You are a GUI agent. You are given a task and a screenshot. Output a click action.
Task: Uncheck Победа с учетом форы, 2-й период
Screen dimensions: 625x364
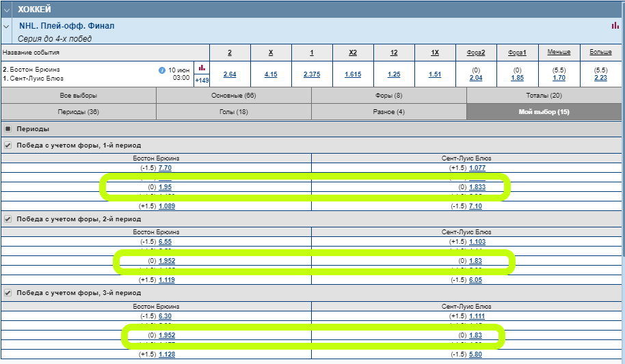(8, 219)
